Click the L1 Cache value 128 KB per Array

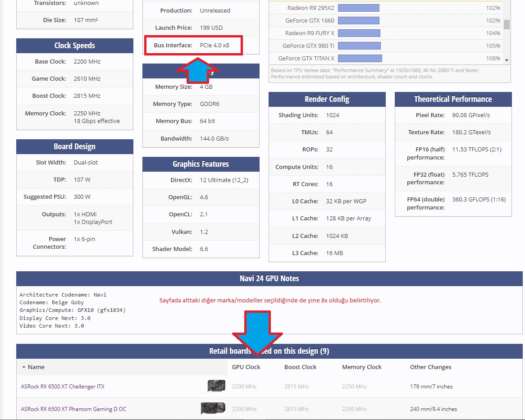coord(348,219)
